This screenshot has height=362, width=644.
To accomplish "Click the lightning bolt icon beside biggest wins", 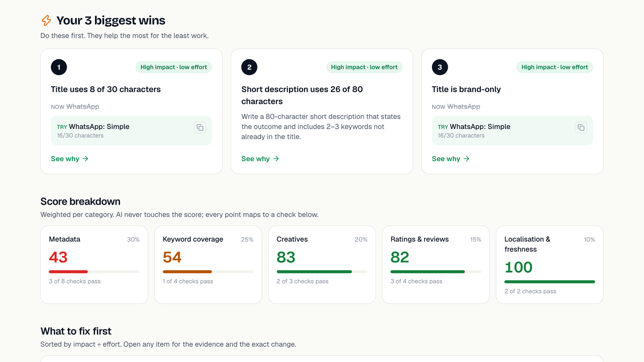I will [x=46, y=20].
